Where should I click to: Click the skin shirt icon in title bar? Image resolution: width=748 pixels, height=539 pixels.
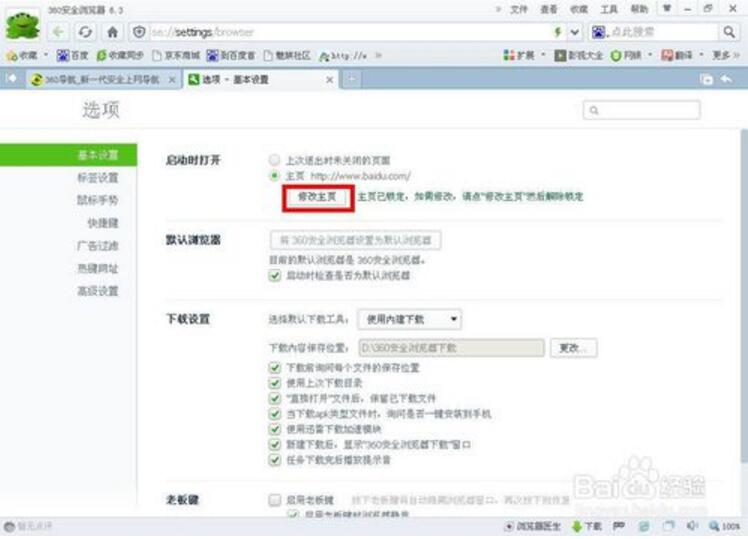[667, 8]
